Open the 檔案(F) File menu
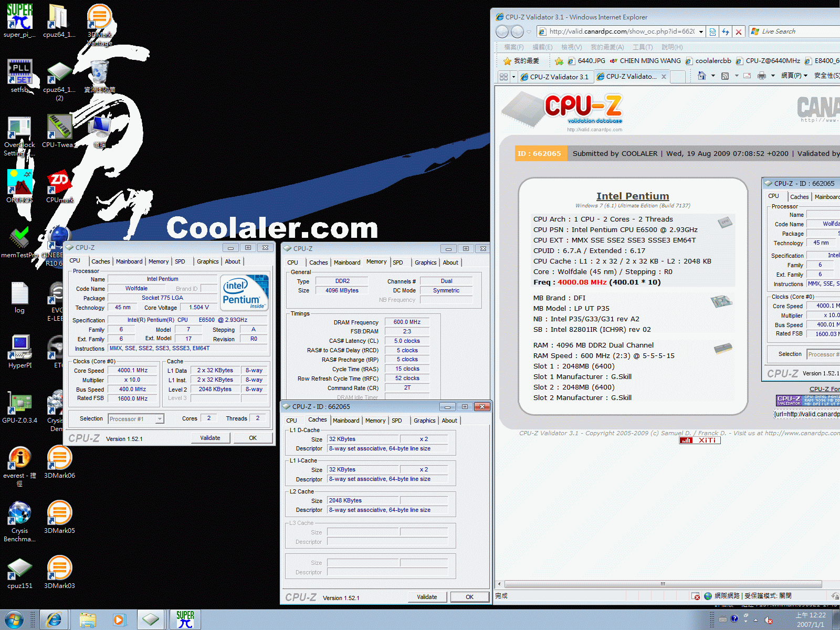 coord(514,47)
